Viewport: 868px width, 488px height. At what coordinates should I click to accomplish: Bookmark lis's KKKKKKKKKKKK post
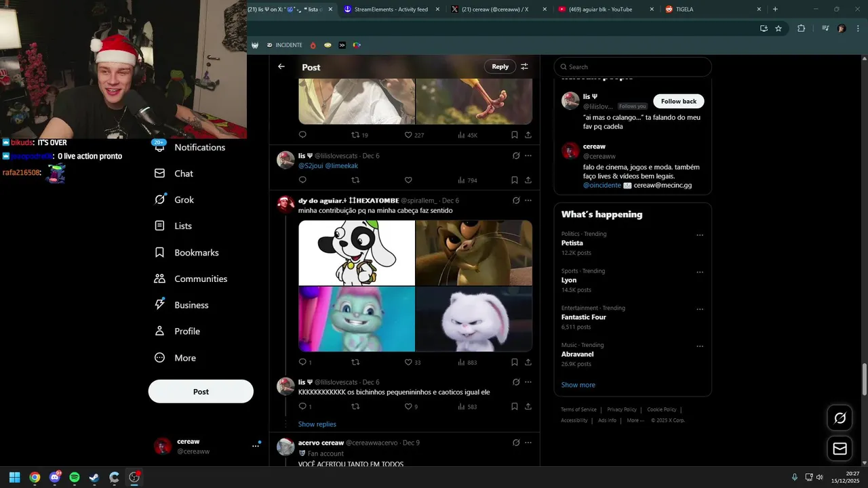click(x=515, y=407)
